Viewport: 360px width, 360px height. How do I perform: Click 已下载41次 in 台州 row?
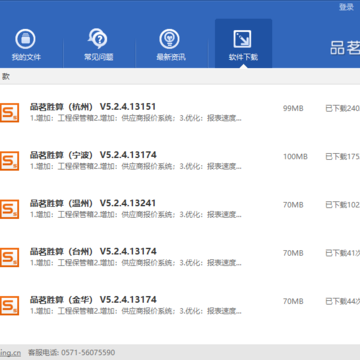pos(343,253)
